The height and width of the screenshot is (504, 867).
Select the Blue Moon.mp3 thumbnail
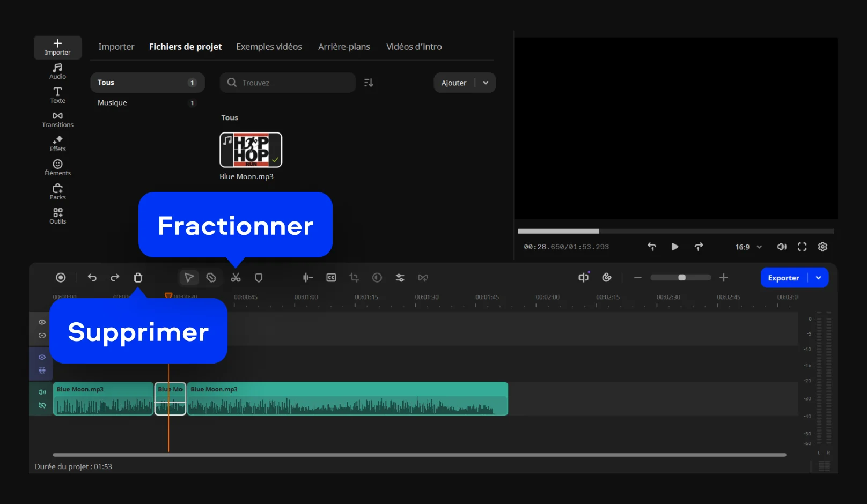click(x=251, y=150)
